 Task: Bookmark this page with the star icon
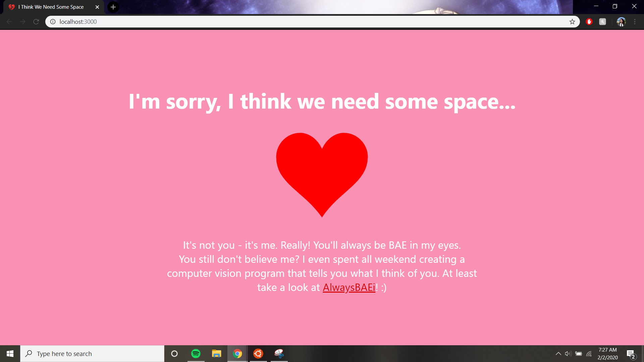tap(572, 22)
